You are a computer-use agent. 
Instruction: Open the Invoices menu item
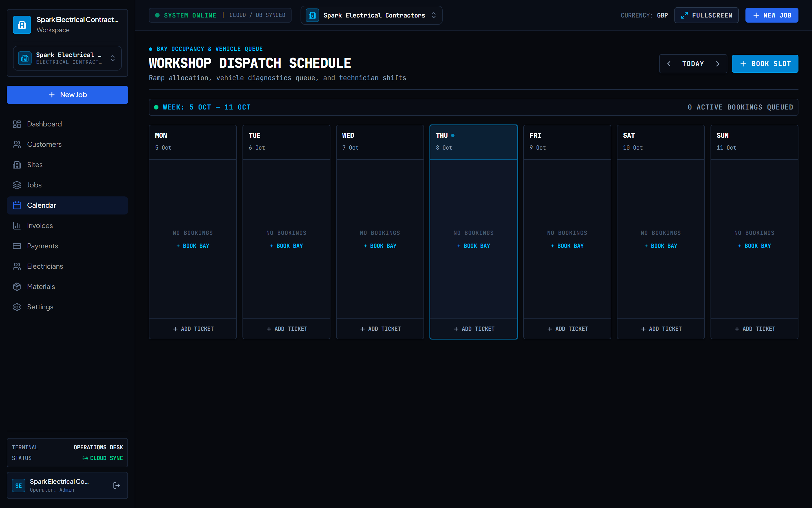(x=67, y=226)
